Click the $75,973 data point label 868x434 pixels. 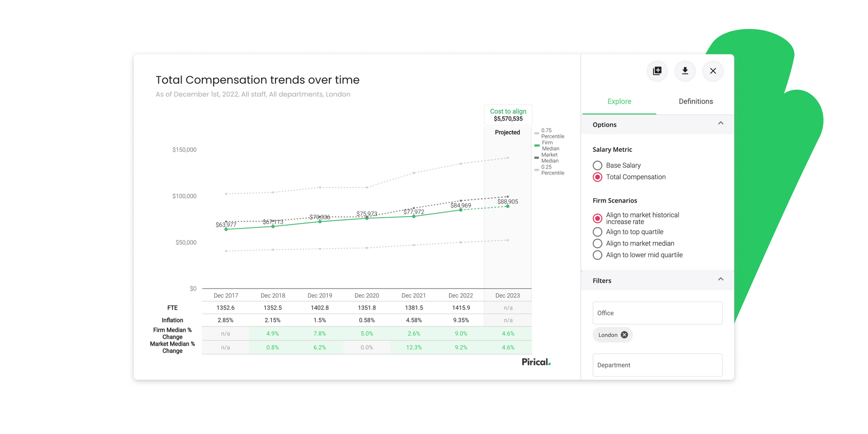point(367,214)
